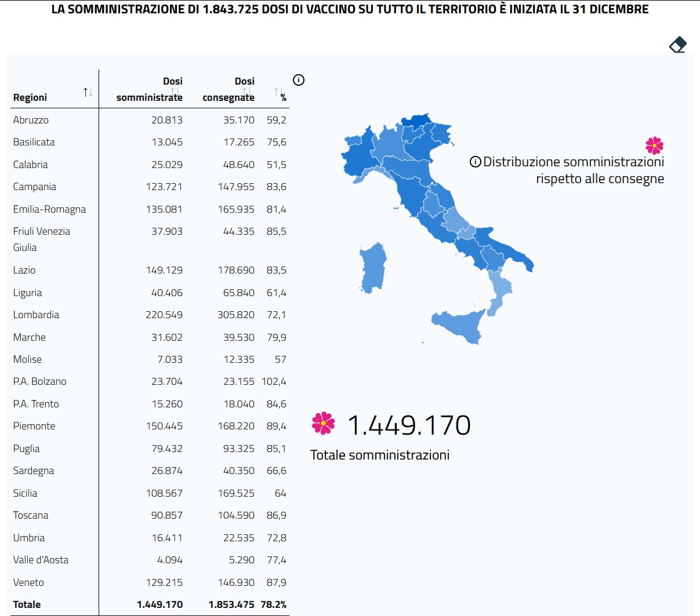Click the info icon beside the table header

[x=299, y=80]
